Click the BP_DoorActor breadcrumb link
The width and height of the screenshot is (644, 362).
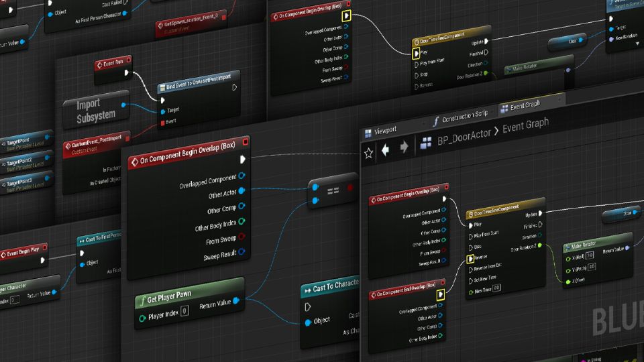(463, 135)
